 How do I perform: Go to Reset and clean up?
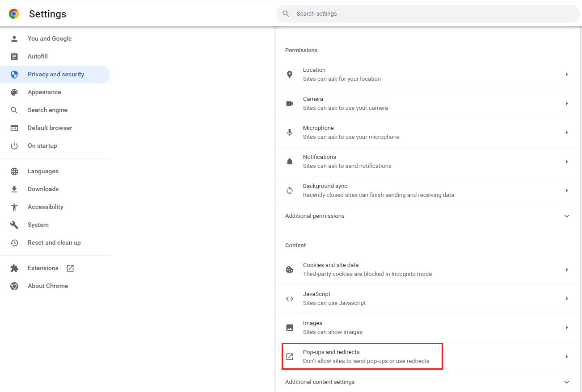coord(54,242)
